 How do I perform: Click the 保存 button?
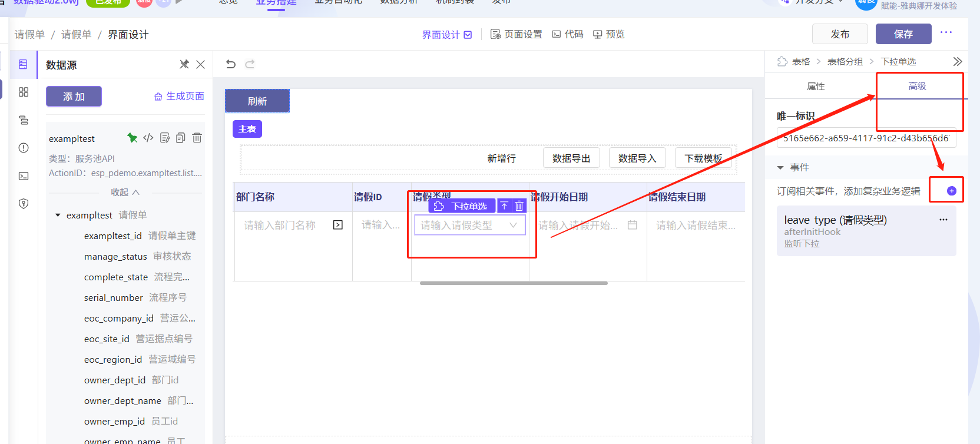pos(903,34)
